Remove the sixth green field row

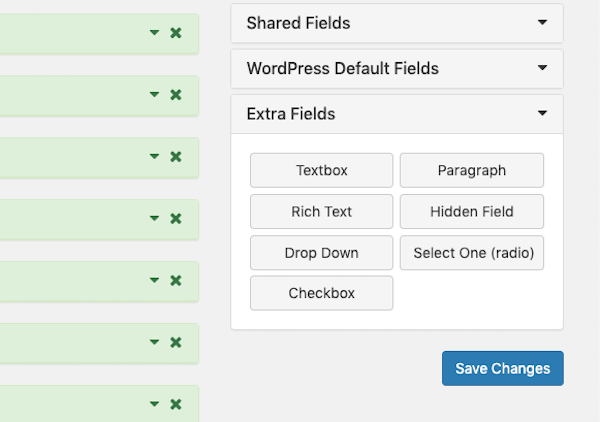[176, 342]
